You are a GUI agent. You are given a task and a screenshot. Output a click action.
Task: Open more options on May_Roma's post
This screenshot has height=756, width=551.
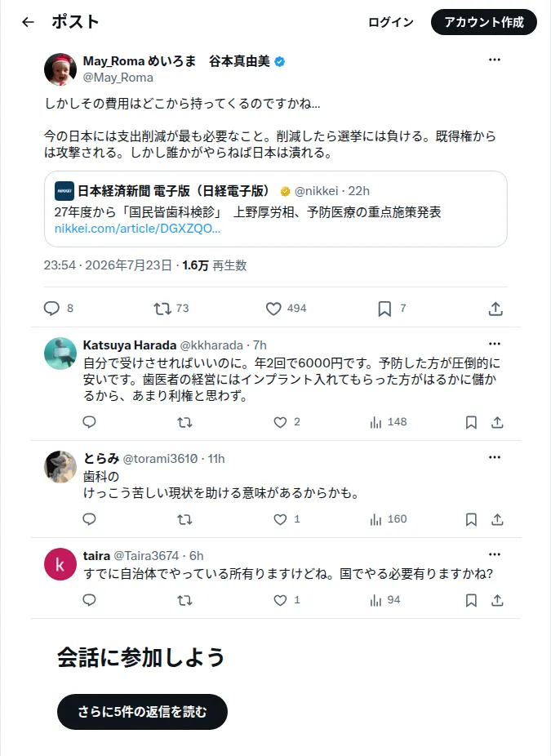(495, 60)
